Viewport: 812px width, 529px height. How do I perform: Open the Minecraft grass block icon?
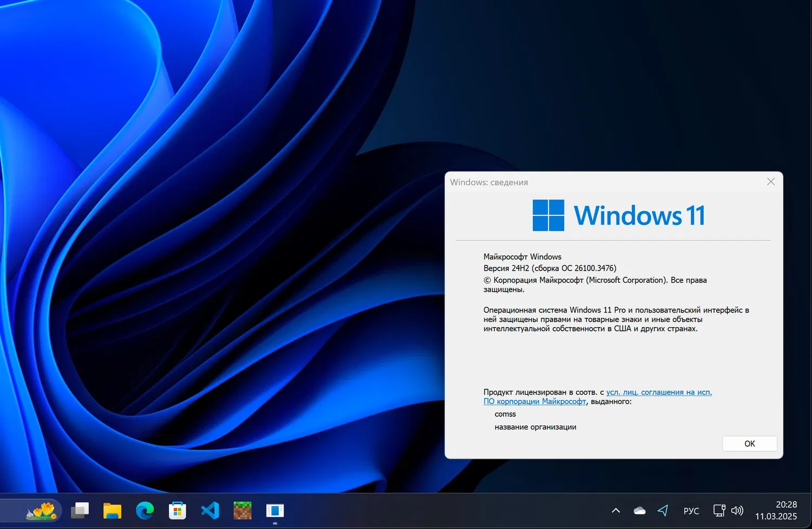(243, 511)
